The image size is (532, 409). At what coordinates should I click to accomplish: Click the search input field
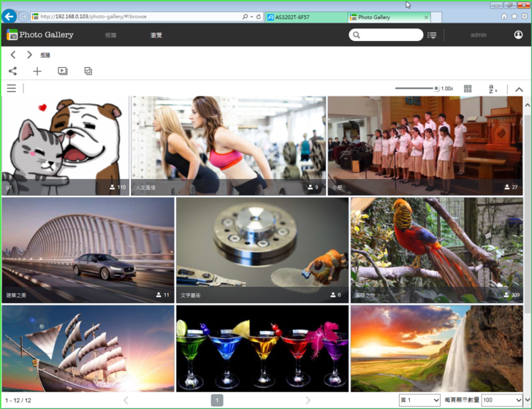click(x=386, y=34)
